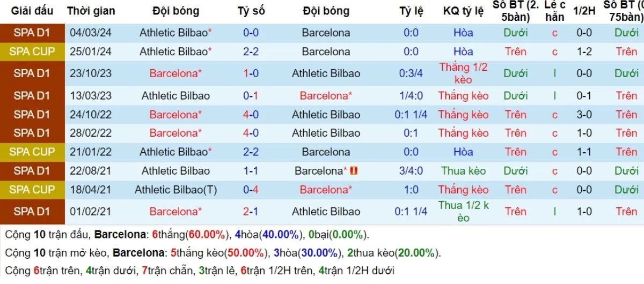Click the SPA CUP label dated 18/04/21
The width and height of the screenshot is (644, 284).
coord(32,190)
